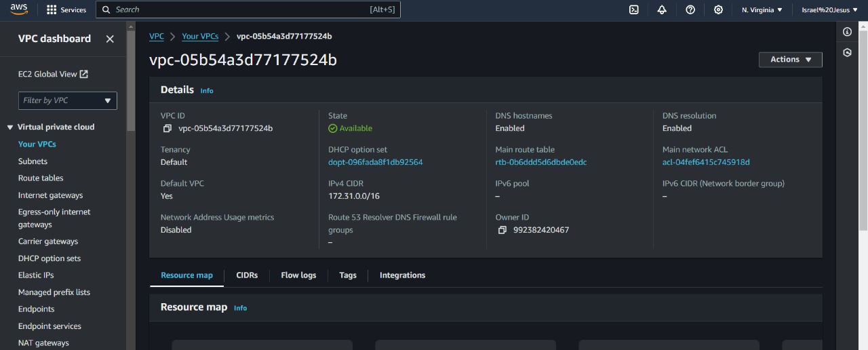Screen dimensions: 868x350
Task: Click the search magnifier icon
Action: [x=106, y=9]
